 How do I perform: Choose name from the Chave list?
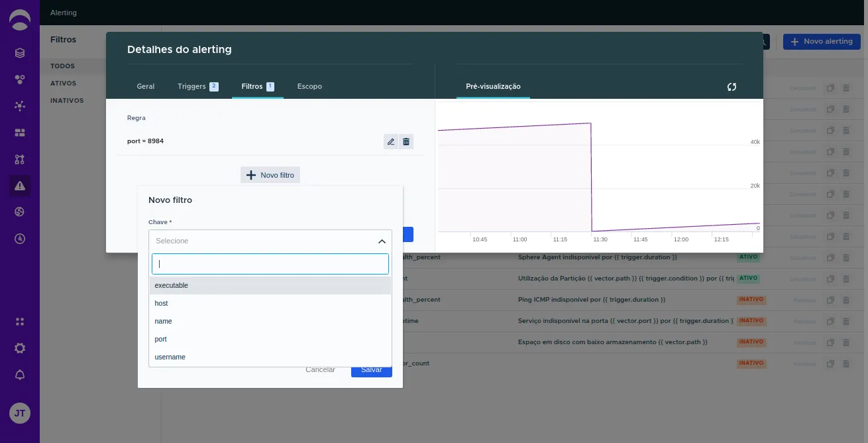(x=270, y=321)
